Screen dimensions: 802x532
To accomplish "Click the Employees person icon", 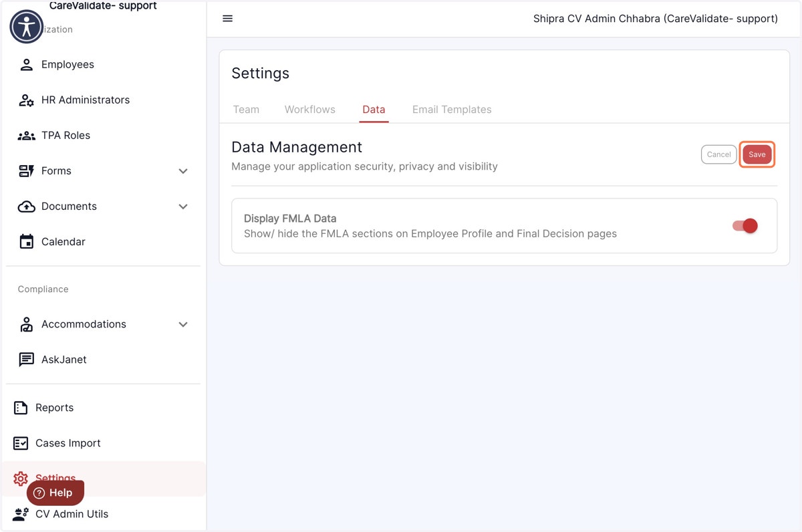I will click(x=26, y=65).
